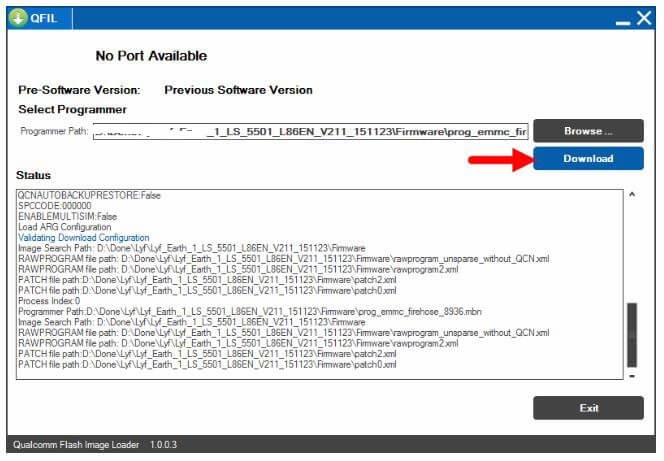The width and height of the screenshot is (664, 461).
Task: Click the QFIL title text
Action: 44,18
